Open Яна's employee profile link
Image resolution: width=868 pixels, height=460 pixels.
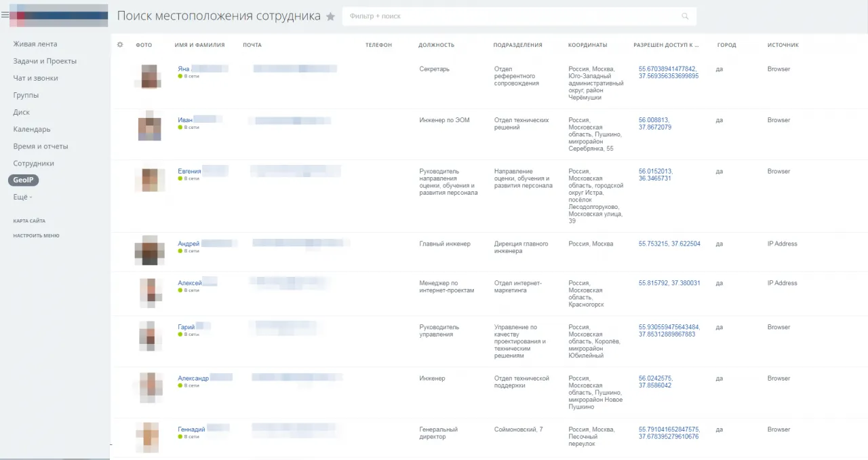point(184,69)
